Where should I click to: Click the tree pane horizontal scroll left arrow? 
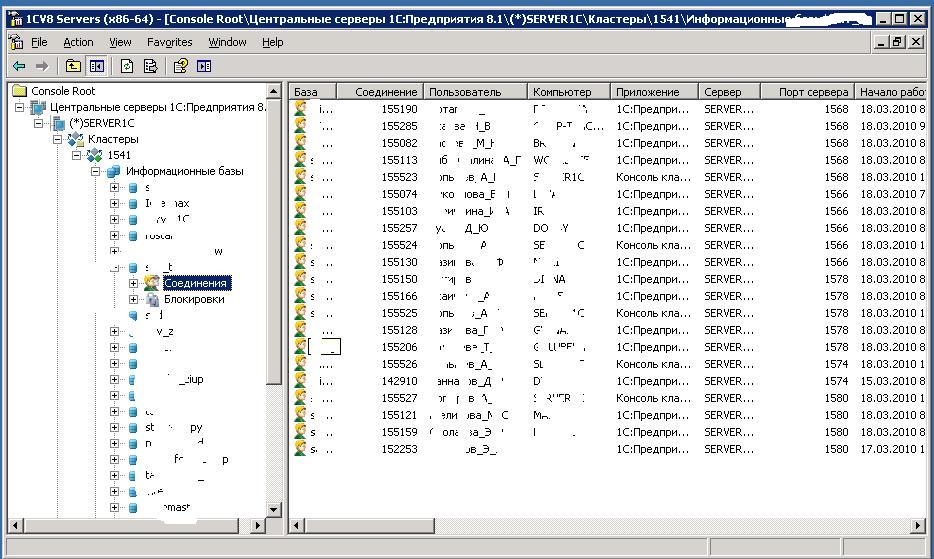(x=15, y=526)
